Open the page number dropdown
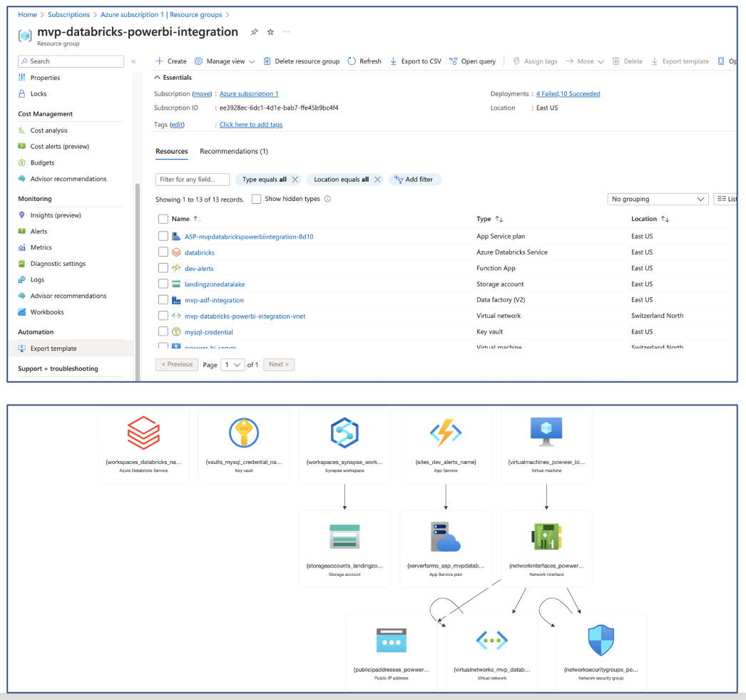Screen dimensions: 746x700 [233, 365]
